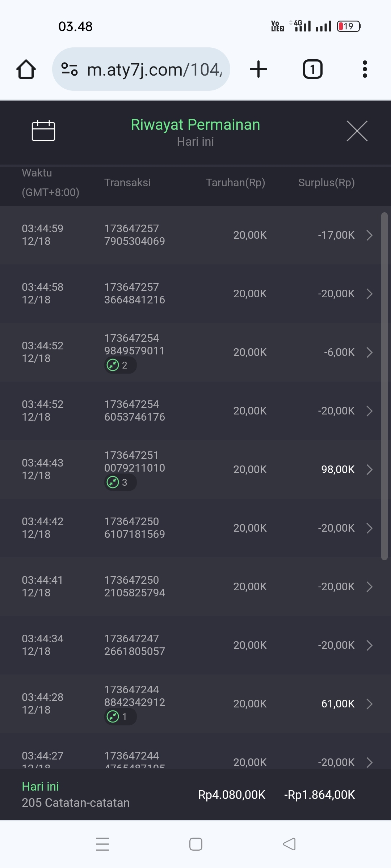The height and width of the screenshot is (868, 391).
Task: Tap the site settings icon in address bar
Action: pyautogui.click(x=70, y=69)
